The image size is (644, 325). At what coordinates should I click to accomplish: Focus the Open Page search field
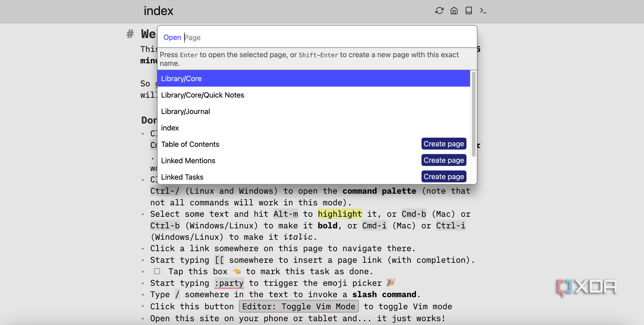point(317,37)
